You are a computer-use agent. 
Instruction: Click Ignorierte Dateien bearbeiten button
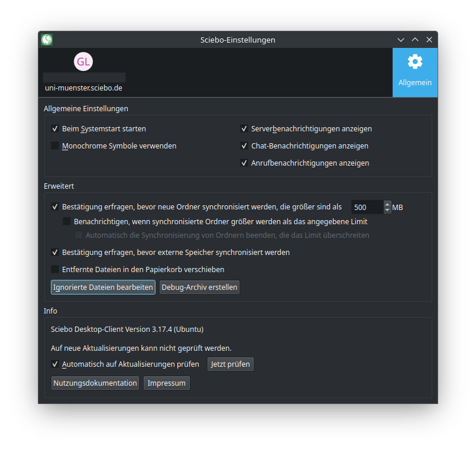[103, 287]
